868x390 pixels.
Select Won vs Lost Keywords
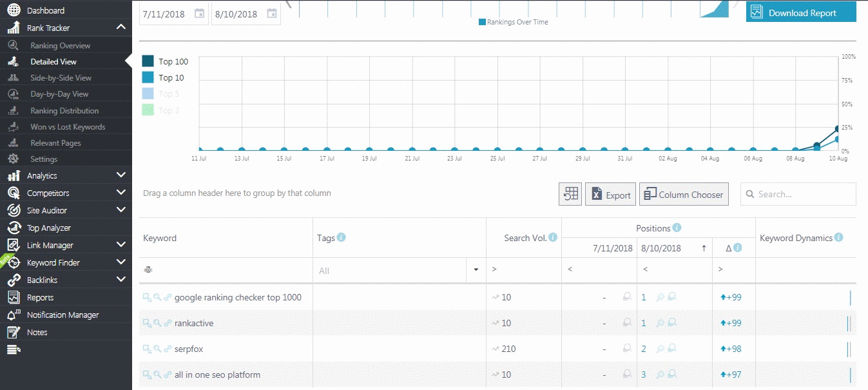[x=68, y=127]
